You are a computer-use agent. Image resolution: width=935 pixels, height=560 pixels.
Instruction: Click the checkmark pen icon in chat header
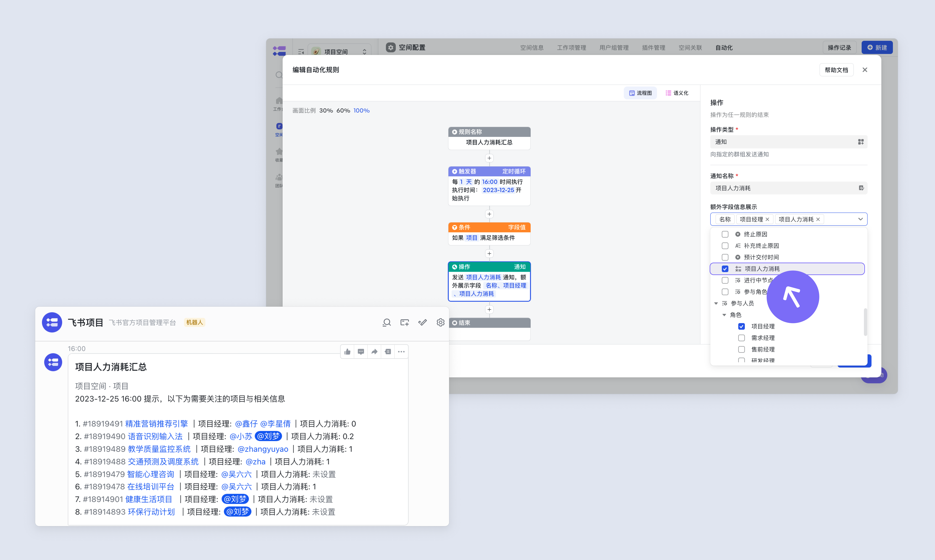(423, 322)
